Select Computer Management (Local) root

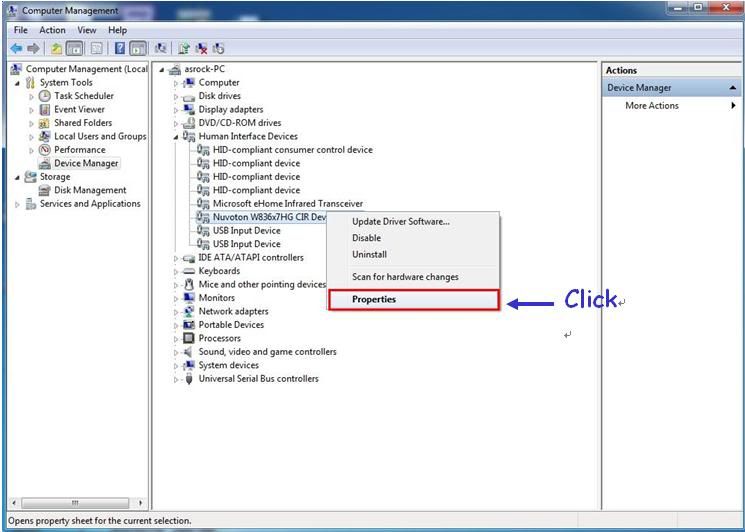click(86, 69)
